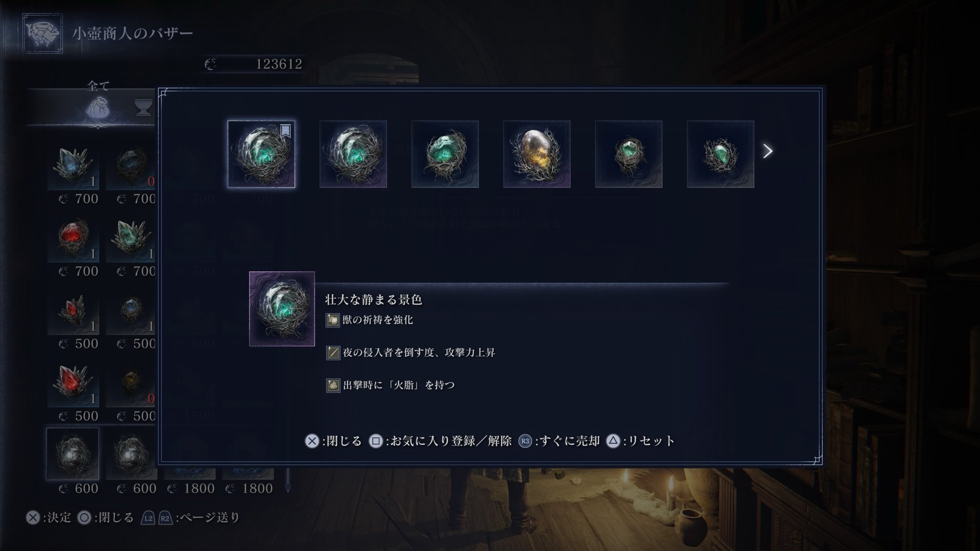Choose the second large green relic
The width and height of the screenshot is (980, 551).
coord(353,154)
